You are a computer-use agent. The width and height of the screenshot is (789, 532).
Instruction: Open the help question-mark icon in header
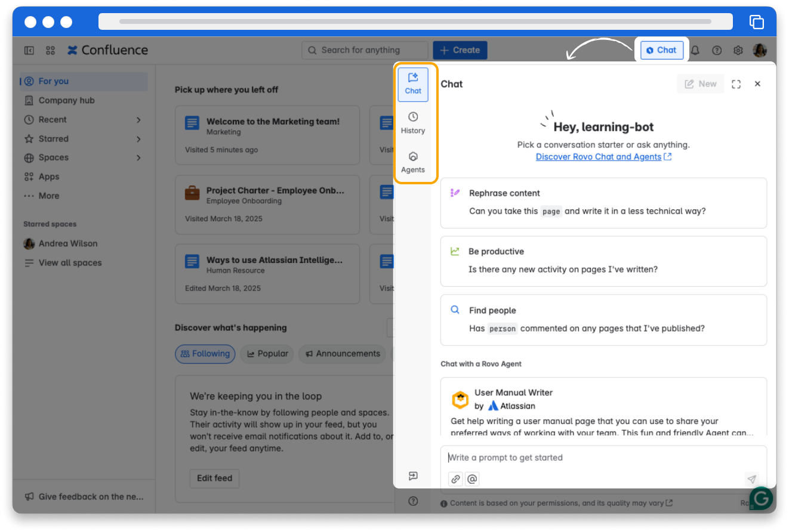click(717, 51)
